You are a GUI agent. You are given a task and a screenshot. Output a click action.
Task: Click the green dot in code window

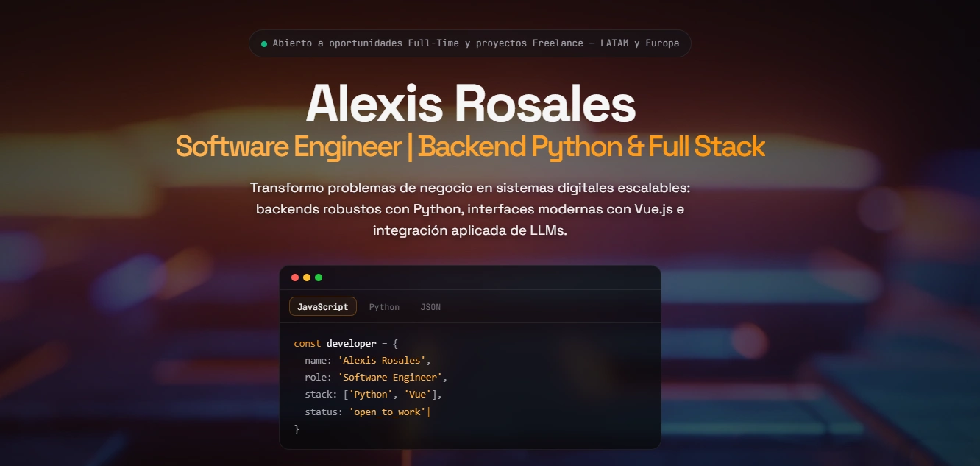(x=319, y=278)
